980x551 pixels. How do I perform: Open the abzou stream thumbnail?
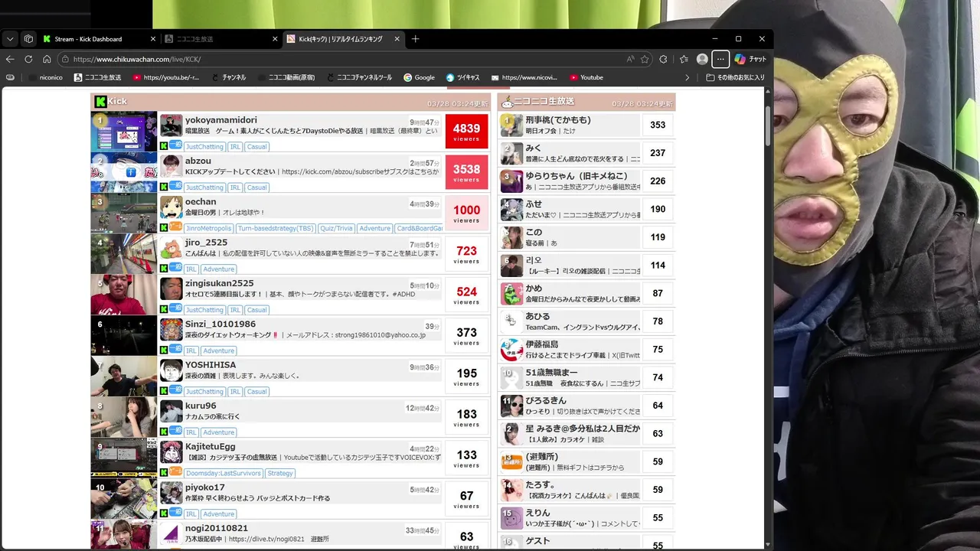[123, 172]
